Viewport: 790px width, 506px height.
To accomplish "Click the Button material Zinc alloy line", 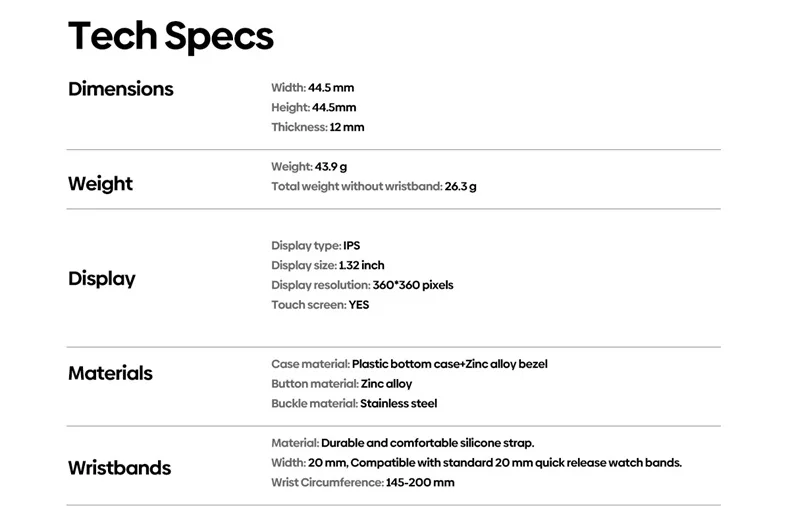I will pyautogui.click(x=341, y=384).
